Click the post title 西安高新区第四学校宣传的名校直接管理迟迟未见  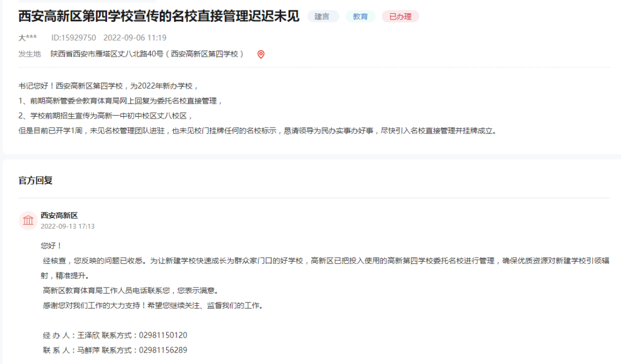click(159, 16)
